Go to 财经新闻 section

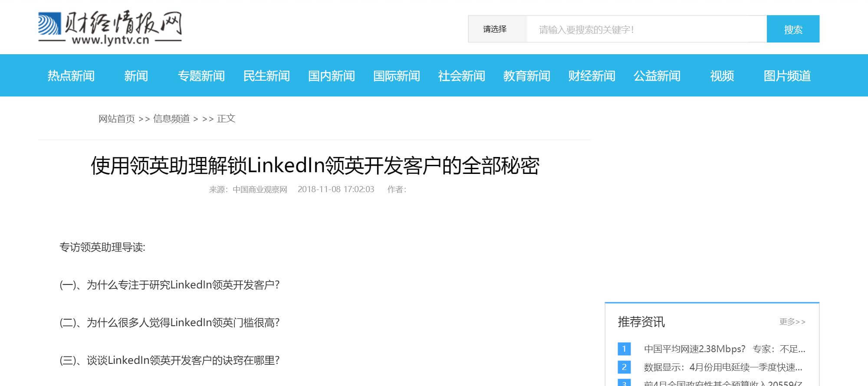(x=592, y=76)
